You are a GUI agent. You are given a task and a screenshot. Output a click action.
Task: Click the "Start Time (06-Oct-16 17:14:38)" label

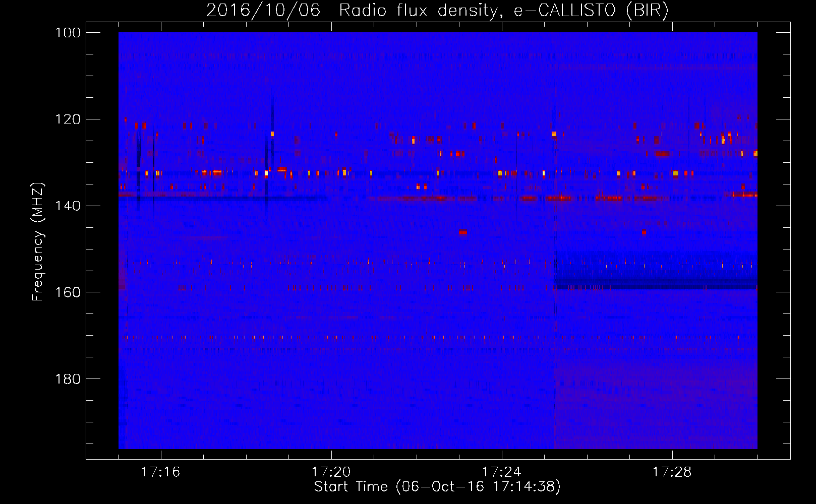(437, 487)
